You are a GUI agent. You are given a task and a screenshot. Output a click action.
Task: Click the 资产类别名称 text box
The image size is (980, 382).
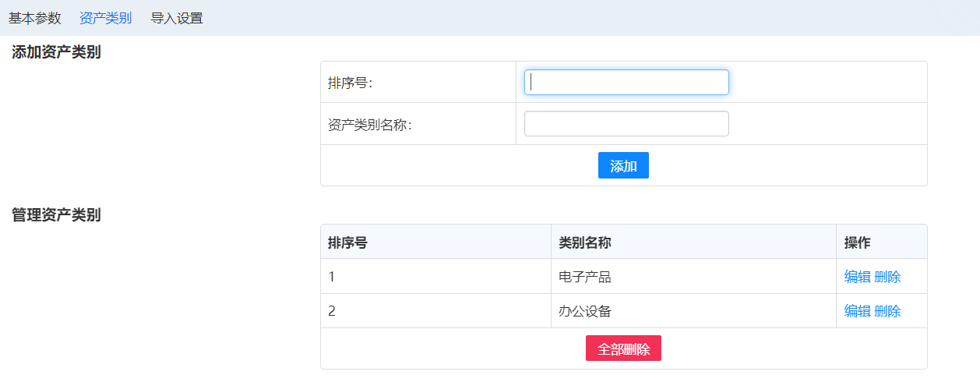coord(626,124)
